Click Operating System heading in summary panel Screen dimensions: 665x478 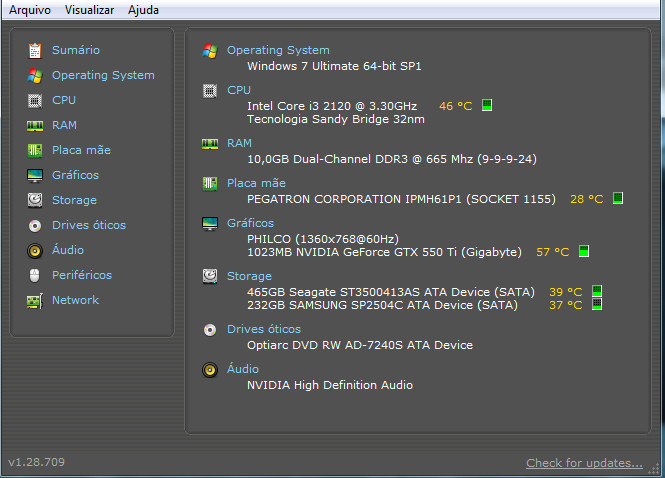coord(278,50)
